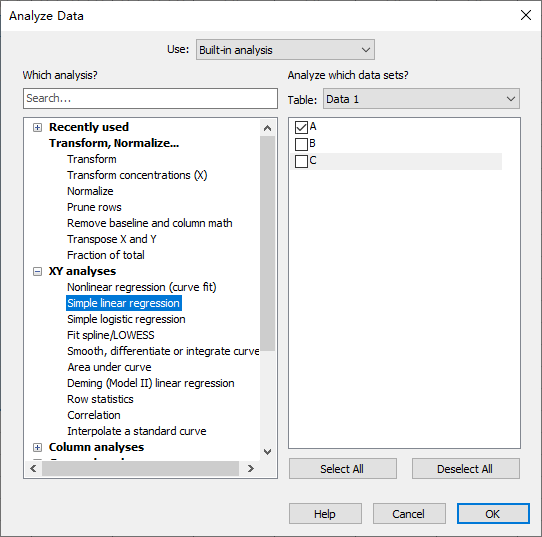Image resolution: width=542 pixels, height=537 pixels.
Task: Select Correlation analysis
Action: (x=94, y=415)
